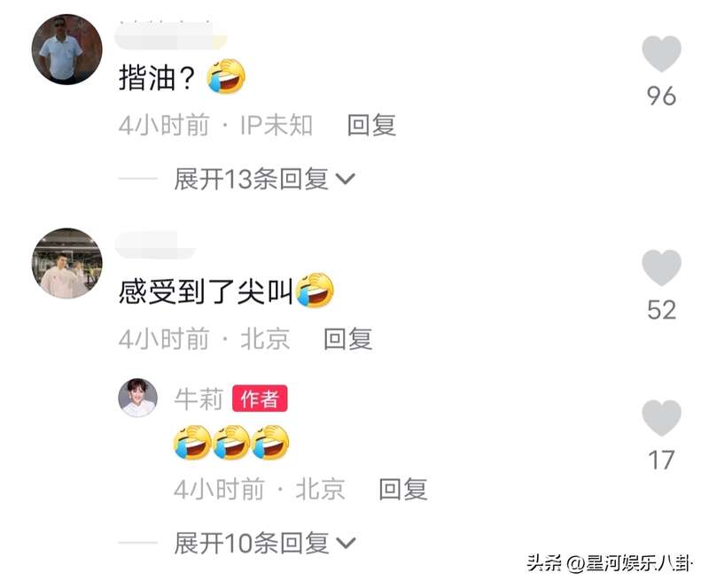Viewport: 709px width, 588px height.
Task: Like the 指油? comment with 96 likes
Action: pyautogui.click(x=661, y=54)
